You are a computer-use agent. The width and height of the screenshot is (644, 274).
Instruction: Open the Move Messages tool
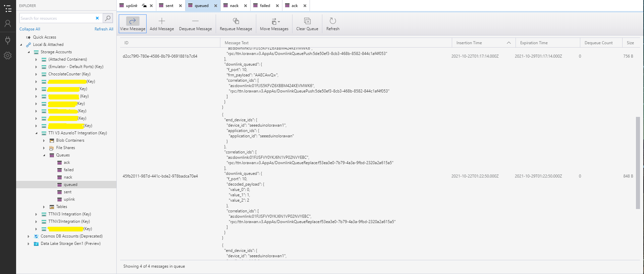click(x=274, y=22)
